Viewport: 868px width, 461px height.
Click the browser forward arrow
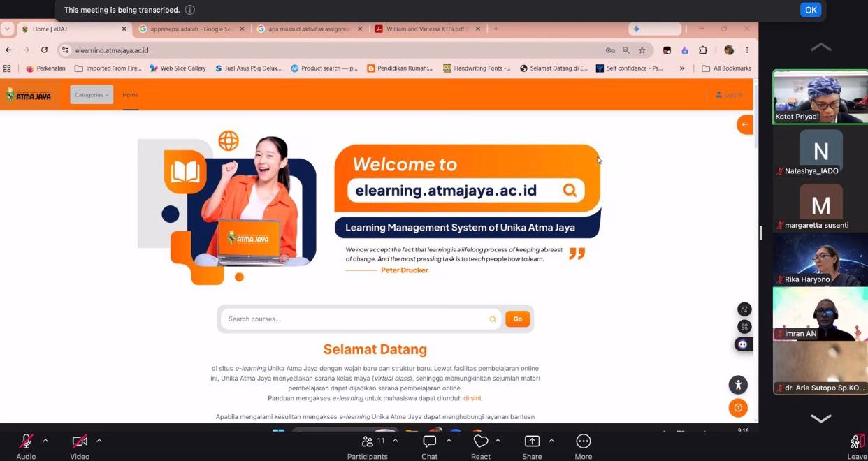click(27, 50)
